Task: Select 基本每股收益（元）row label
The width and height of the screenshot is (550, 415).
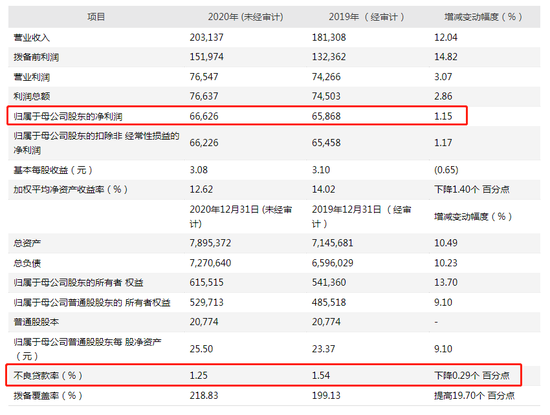Action: click(x=53, y=170)
